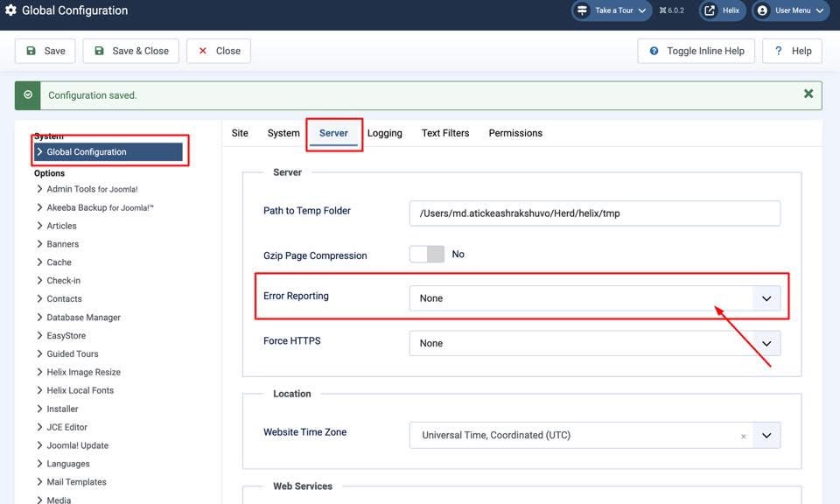
Task: Open the Permissions tab
Action: [x=515, y=133]
